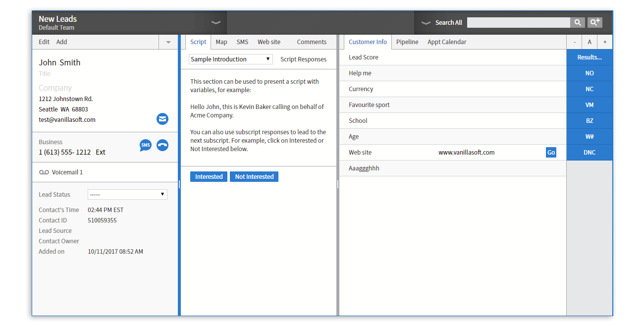Decrease text size with the minus icon
Image resolution: width=644 pixels, height=327 pixels.
tap(574, 42)
